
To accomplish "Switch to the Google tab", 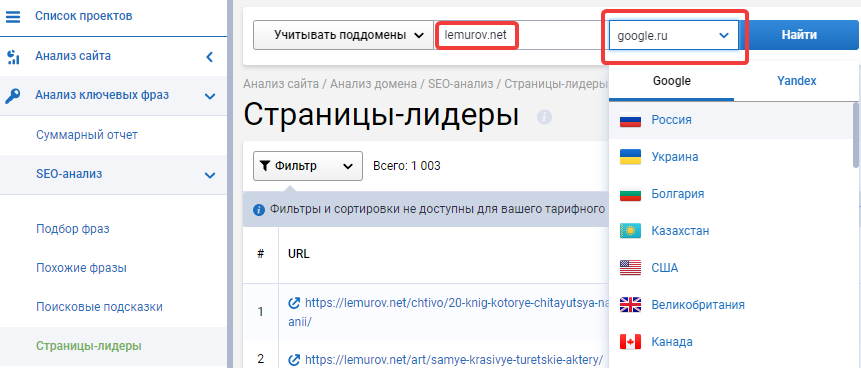I will point(671,81).
